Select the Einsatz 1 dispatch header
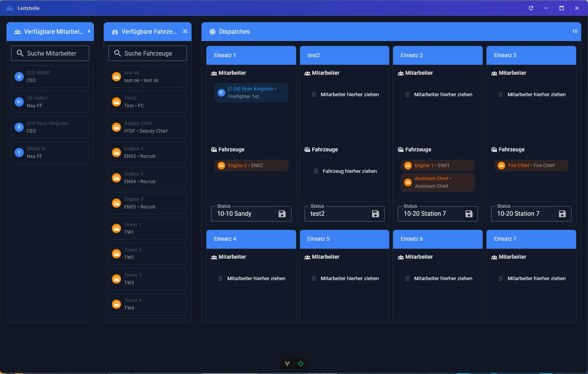 click(x=251, y=55)
